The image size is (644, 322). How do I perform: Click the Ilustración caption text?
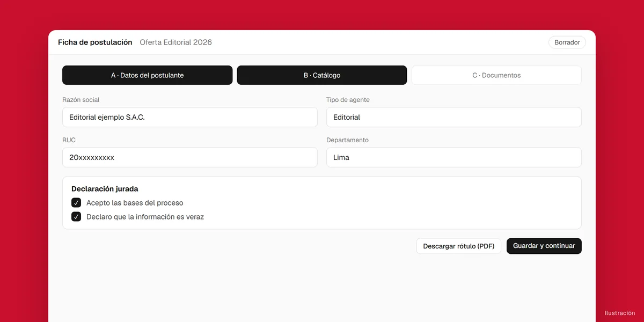[620, 313]
